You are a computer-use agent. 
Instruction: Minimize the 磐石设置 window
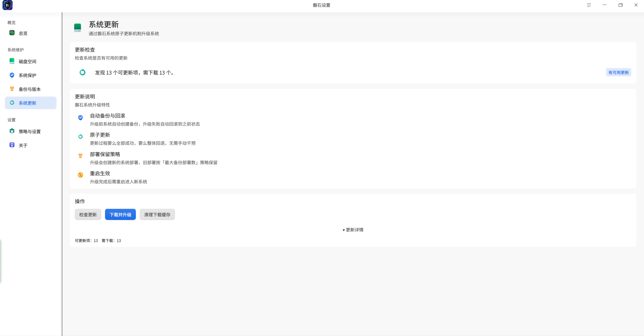[604, 5]
